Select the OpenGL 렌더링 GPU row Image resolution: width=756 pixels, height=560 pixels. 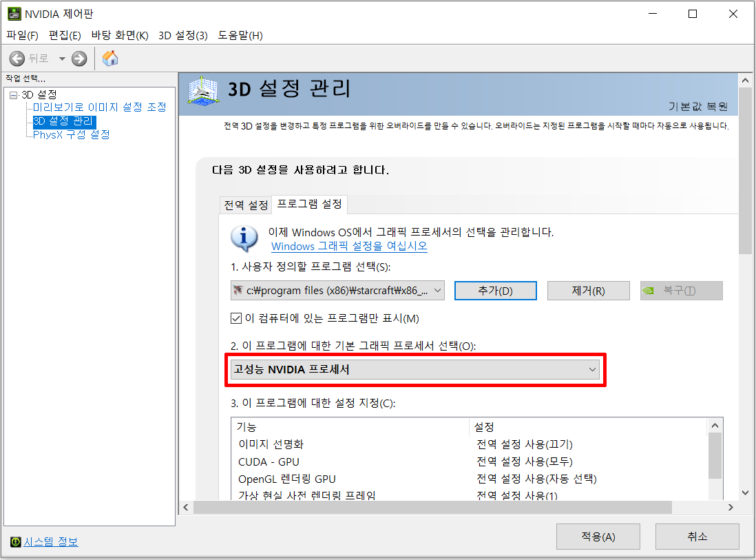click(x=469, y=479)
